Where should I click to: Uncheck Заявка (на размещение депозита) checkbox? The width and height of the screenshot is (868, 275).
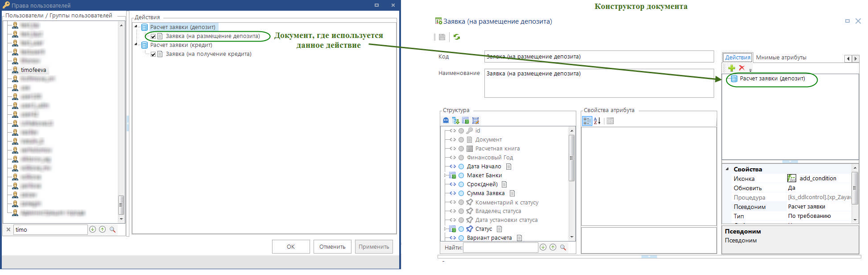(153, 37)
